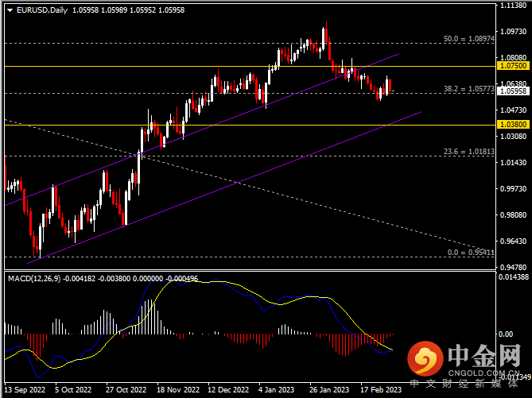Click the 13 Sep 2022 date marker
Image resolution: width=532 pixels, height=398 pixels.
(24, 391)
